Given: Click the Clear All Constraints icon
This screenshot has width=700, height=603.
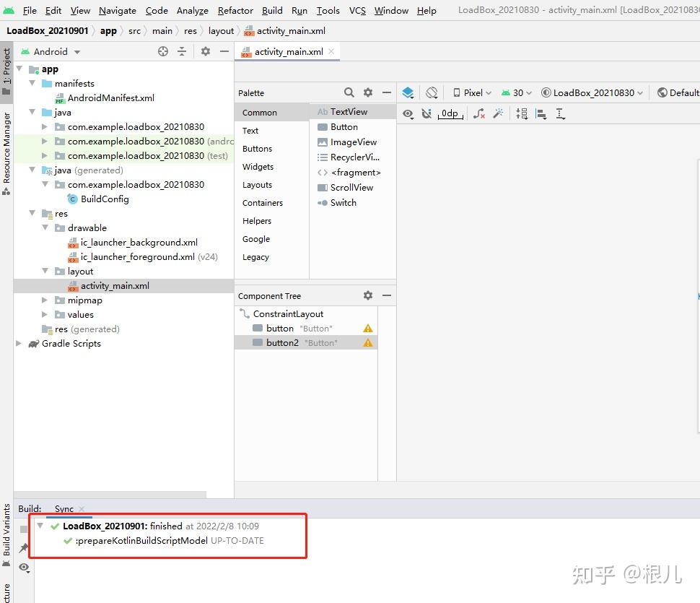Looking at the screenshot, I should (x=478, y=113).
